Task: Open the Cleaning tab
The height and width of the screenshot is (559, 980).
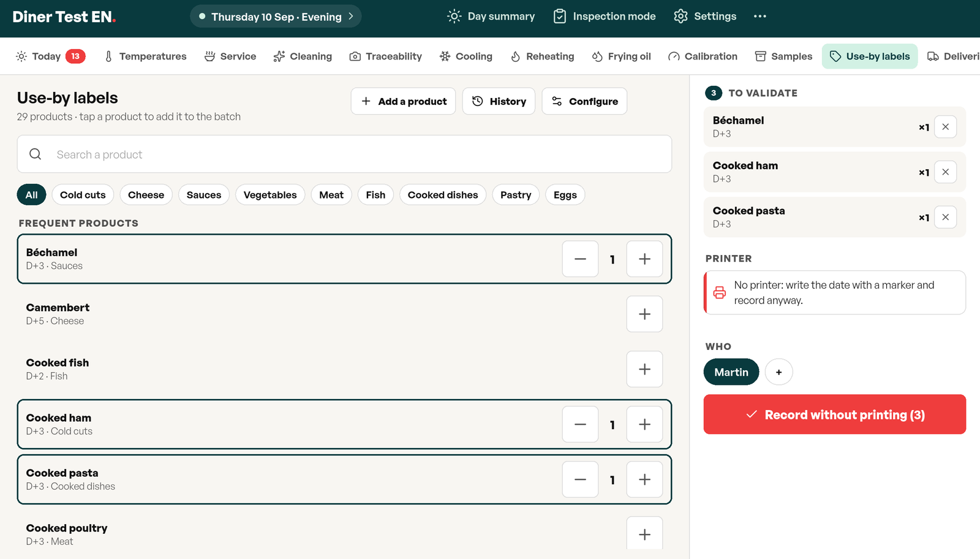Action: tap(303, 56)
